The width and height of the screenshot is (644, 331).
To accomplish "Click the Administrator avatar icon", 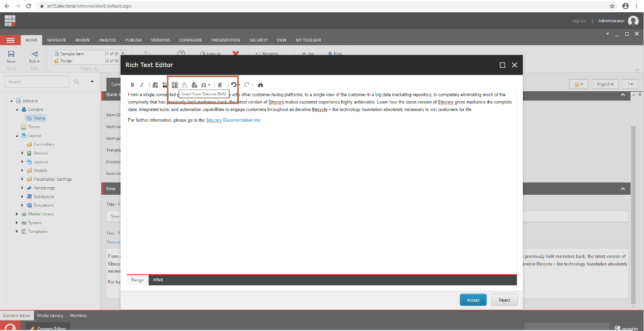I will (633, 21).
